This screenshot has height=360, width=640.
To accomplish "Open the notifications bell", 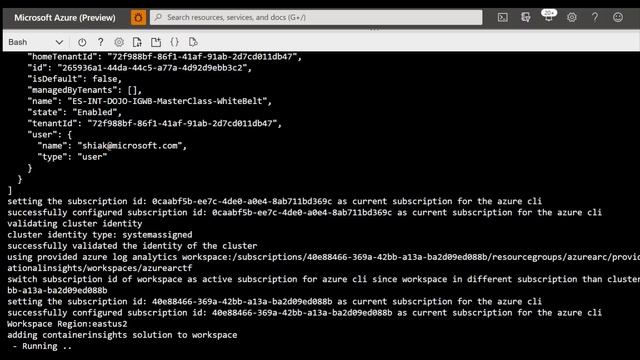I will 549,17.
